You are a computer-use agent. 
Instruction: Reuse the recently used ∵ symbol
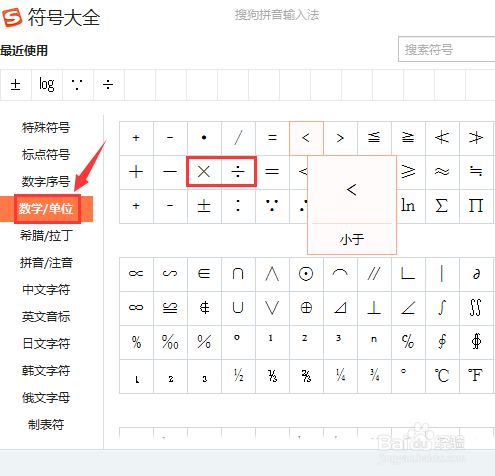click(78, 85)
